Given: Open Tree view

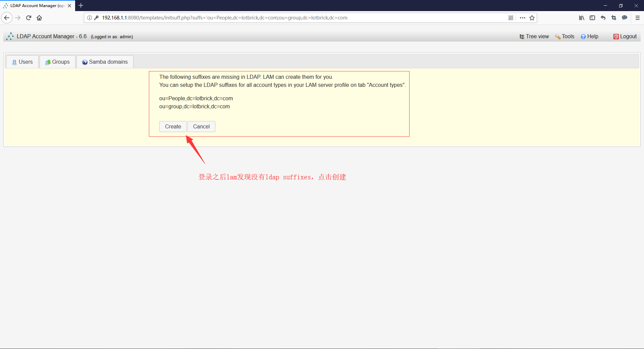Looking at the screenshot, I should (x=534, y=37).
